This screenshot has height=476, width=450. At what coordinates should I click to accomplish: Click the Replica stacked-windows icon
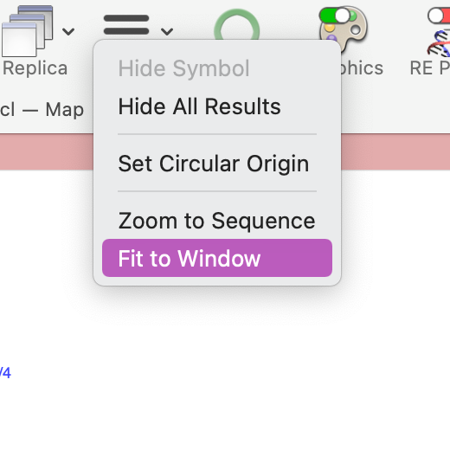(x=28, y=31)
